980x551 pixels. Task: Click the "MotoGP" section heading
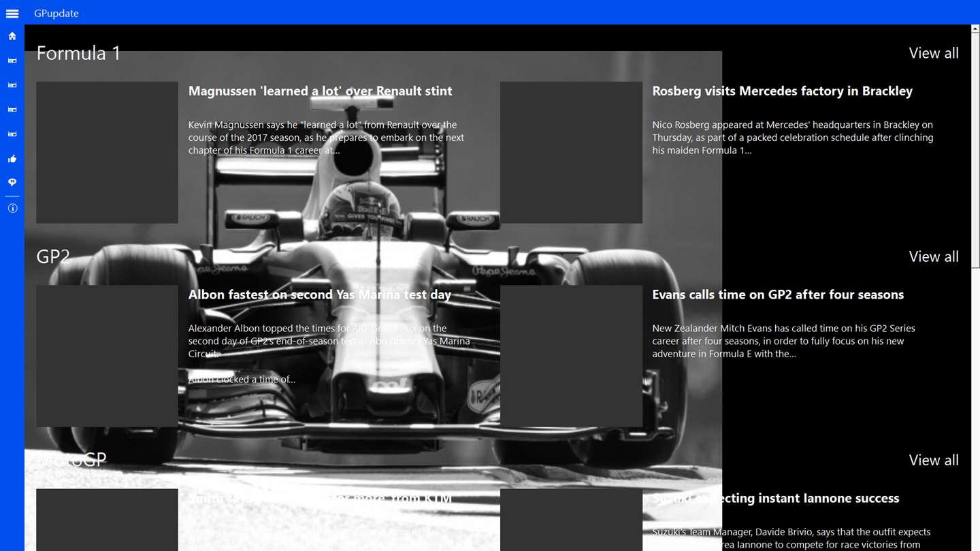pos(71,460)
